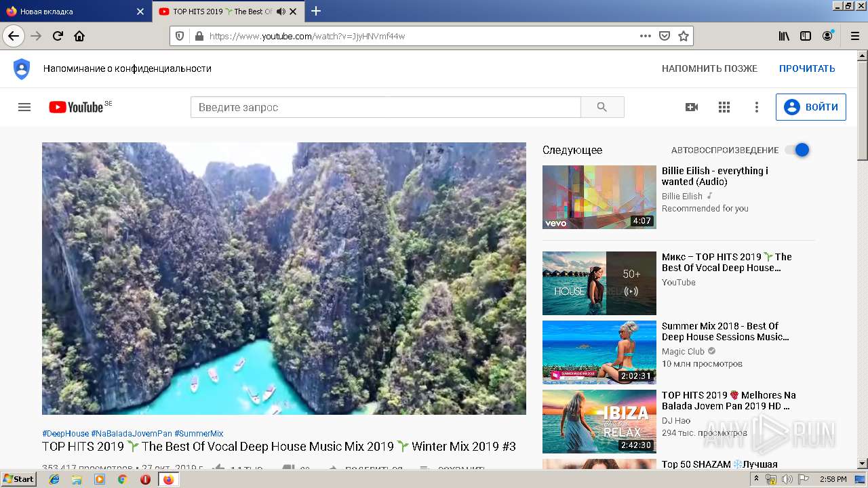Click НАПОМНИТЬ ПОЗЖЕ in privacy reminder
868x488 pixels.
click(x=709, y=68)
